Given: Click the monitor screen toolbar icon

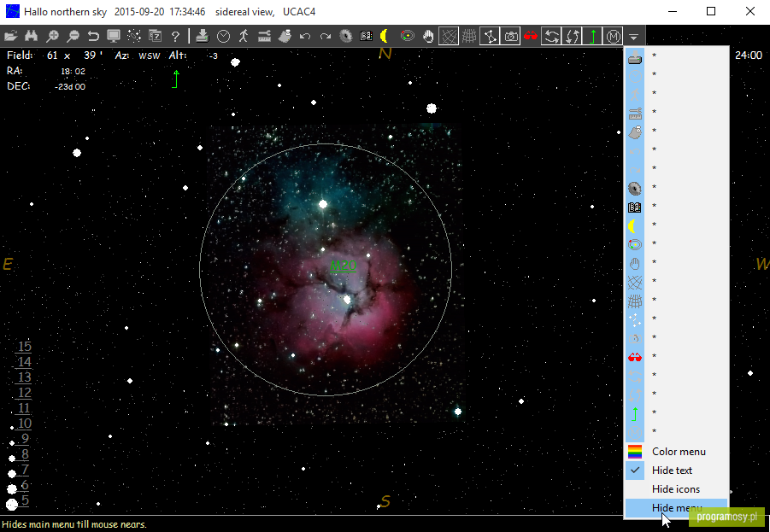Looking at the screenshot, I should tap(114, 36).
